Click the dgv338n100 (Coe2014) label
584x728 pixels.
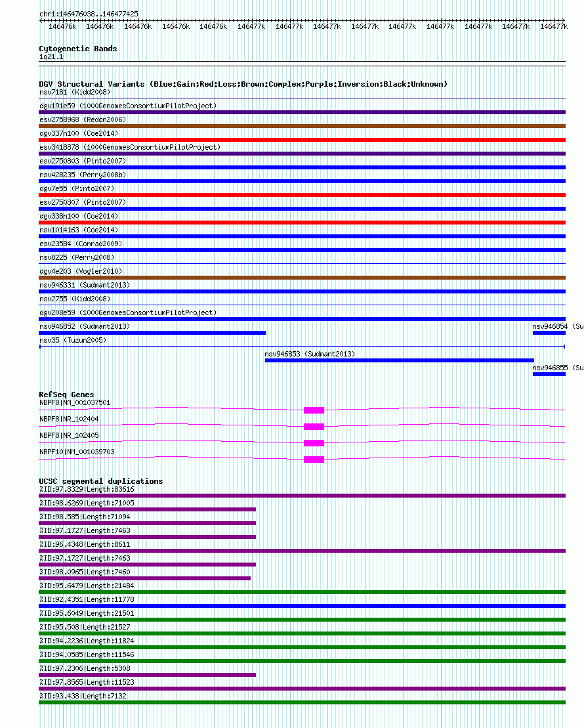coord(79,216)
